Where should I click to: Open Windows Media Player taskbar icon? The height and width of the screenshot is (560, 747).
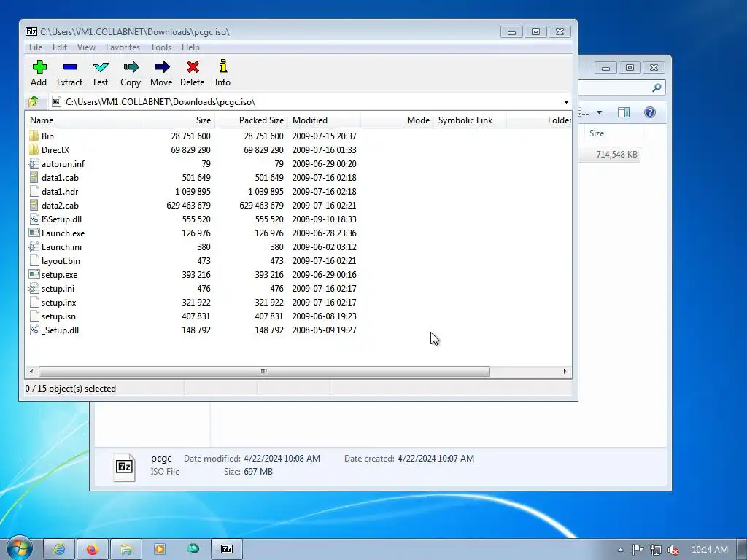click(x=160, y=549)
